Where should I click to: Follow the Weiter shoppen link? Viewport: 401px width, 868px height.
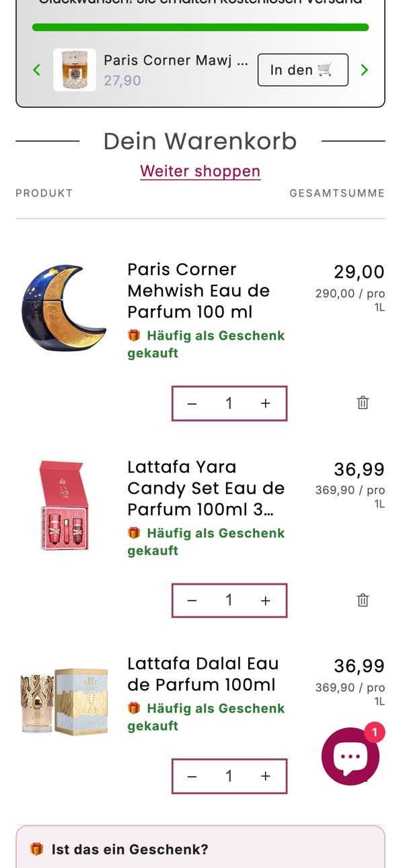point(200,172)
